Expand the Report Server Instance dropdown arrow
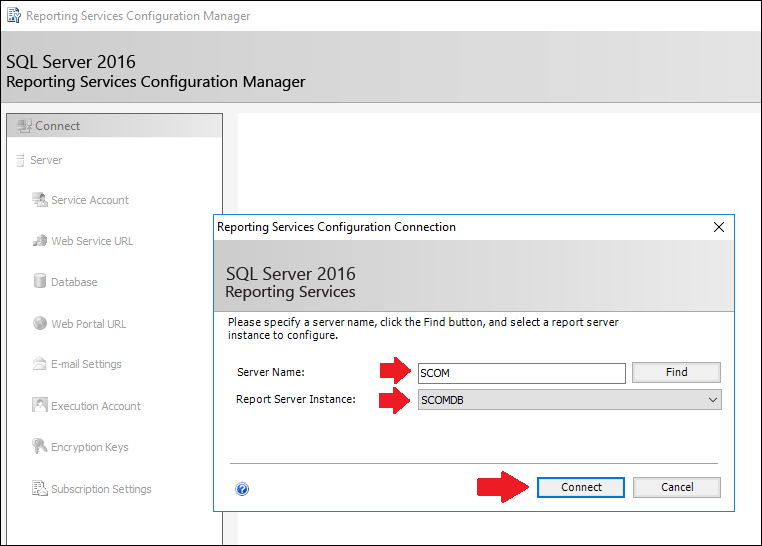This screenshot has height=546, width=762. pos(712,400)
